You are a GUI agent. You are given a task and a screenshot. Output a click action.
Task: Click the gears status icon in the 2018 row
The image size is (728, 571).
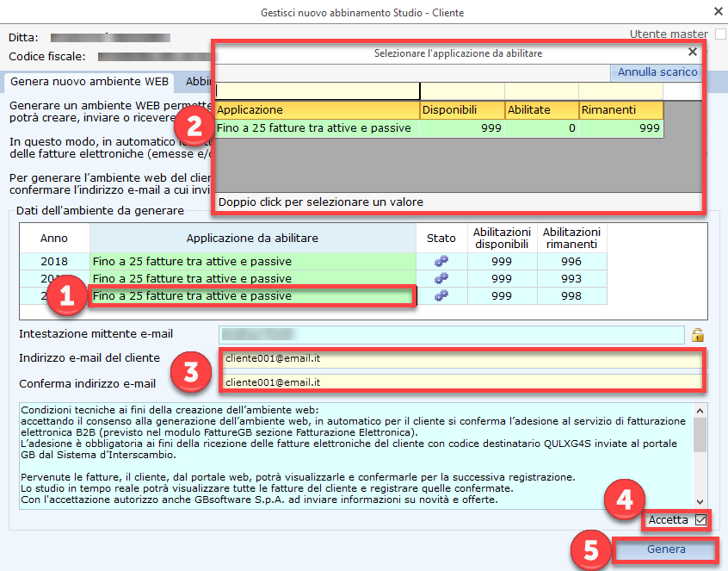click(441, 261)
